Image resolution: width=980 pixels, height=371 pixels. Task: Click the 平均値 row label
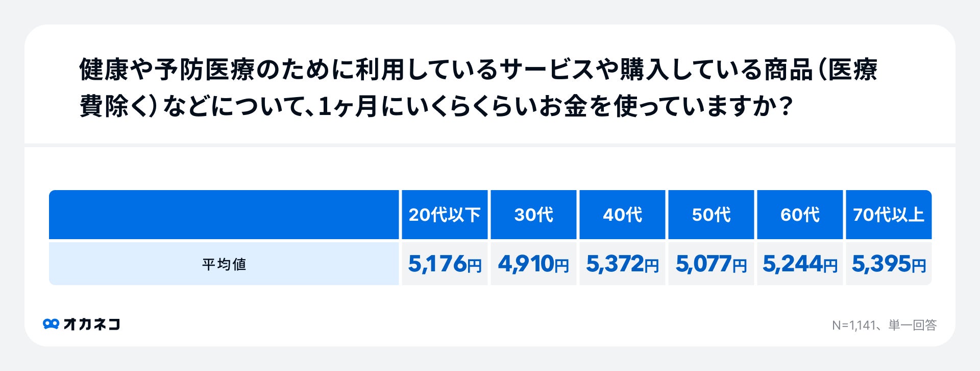coord(224,264)
